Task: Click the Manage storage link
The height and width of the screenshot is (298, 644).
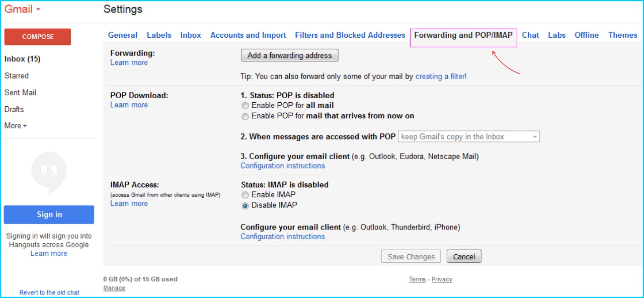Action: point(114,288)
